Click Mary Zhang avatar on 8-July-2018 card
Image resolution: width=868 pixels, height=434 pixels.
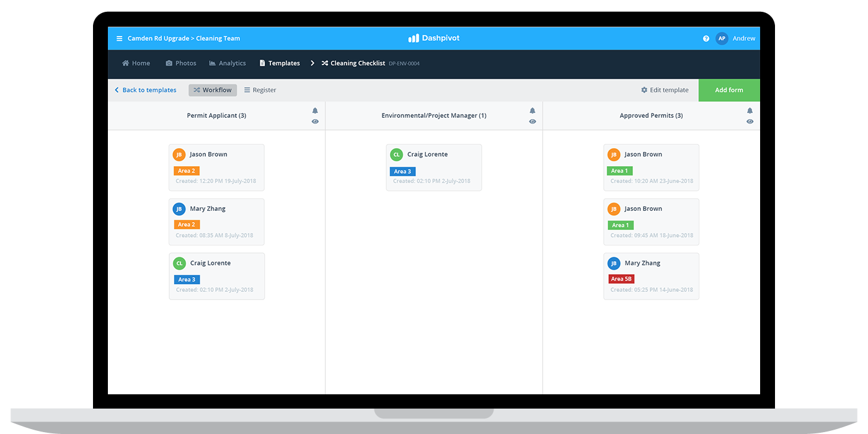pos(179,209)
